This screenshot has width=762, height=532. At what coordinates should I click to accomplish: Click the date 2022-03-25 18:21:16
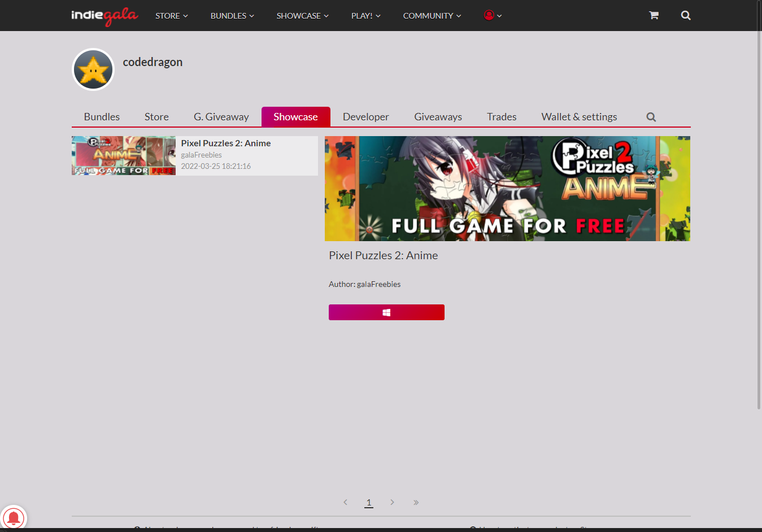pyautogui.click(x=216, y=166)
